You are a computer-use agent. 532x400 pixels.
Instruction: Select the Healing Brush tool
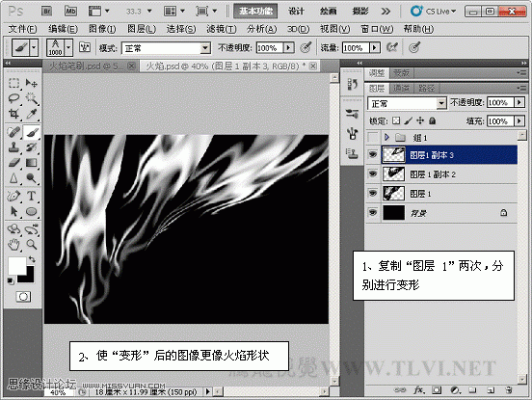13,132
